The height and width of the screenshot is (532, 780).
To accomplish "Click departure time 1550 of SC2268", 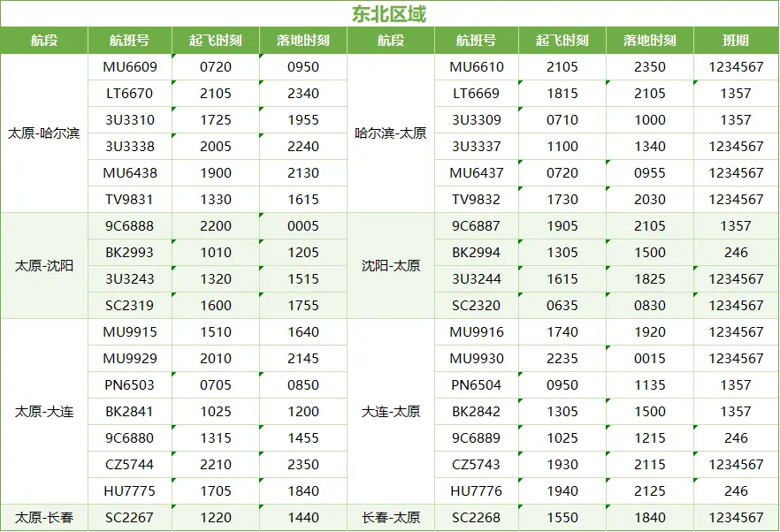I will pos(562,518).
